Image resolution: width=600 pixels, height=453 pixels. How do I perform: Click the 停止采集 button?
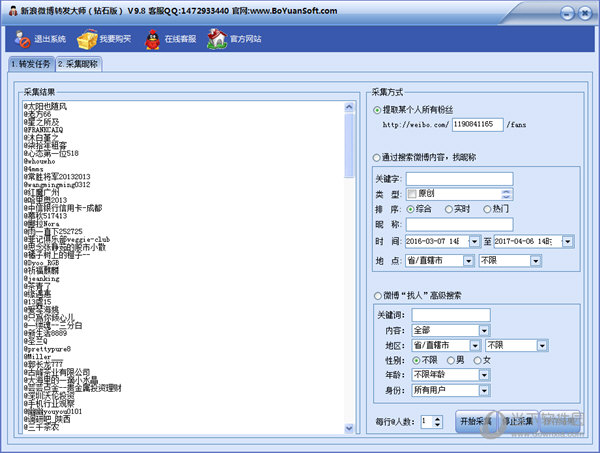518,422
